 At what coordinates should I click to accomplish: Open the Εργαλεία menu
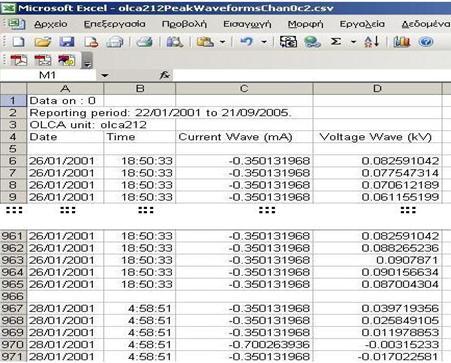(362, 24)
